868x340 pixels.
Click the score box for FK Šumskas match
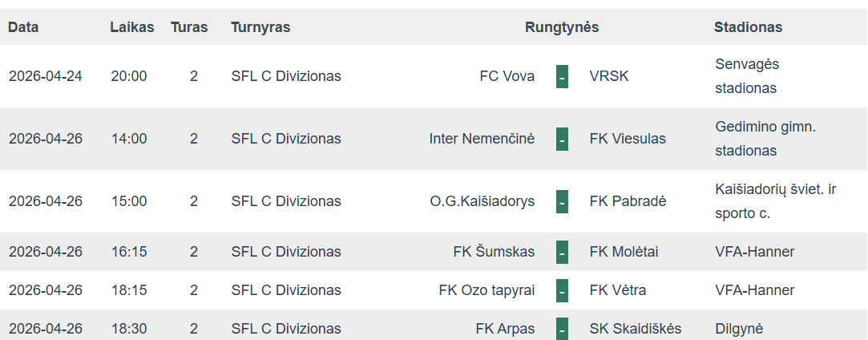point(562,252)
